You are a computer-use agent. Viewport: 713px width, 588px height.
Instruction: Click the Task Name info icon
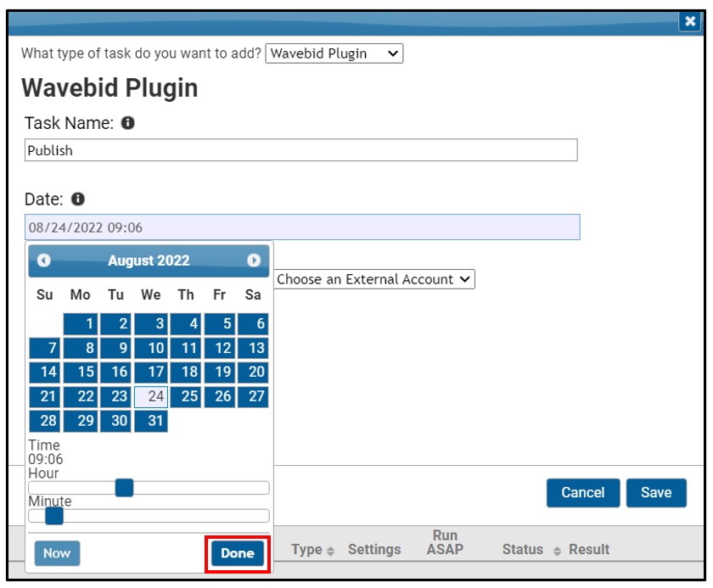[x=128, y=123]
